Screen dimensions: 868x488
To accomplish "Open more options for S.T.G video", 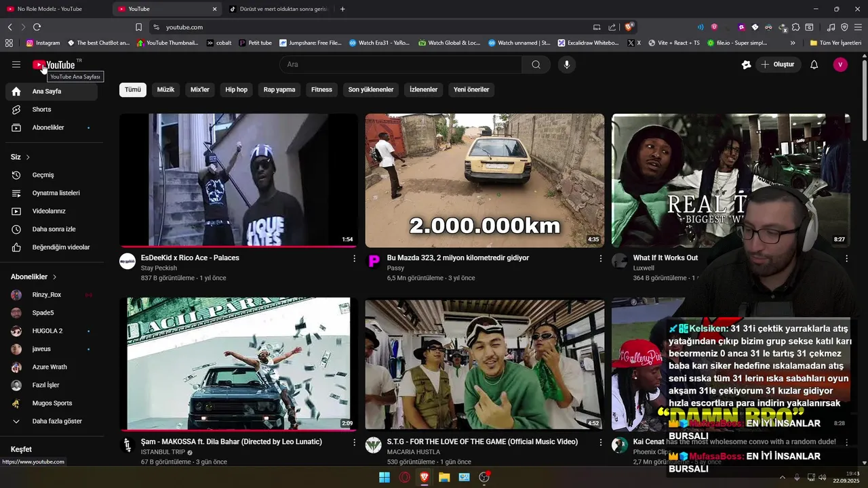I will 600,442.
